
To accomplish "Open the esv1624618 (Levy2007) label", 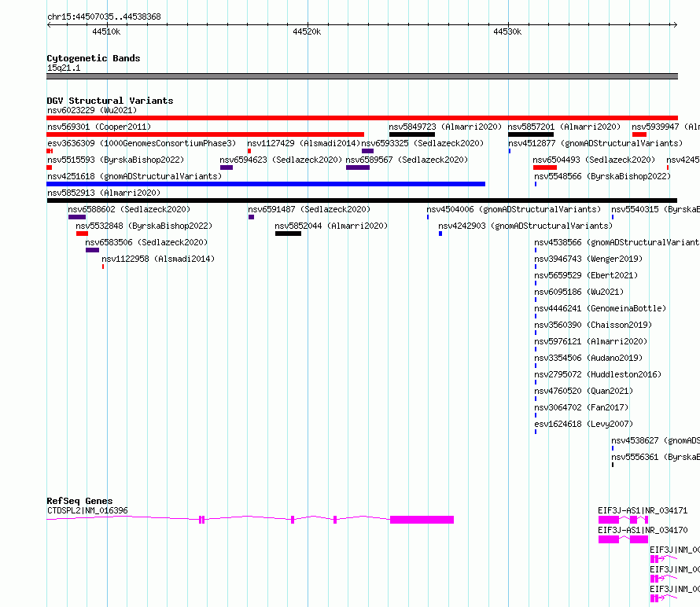I will 584,424.
